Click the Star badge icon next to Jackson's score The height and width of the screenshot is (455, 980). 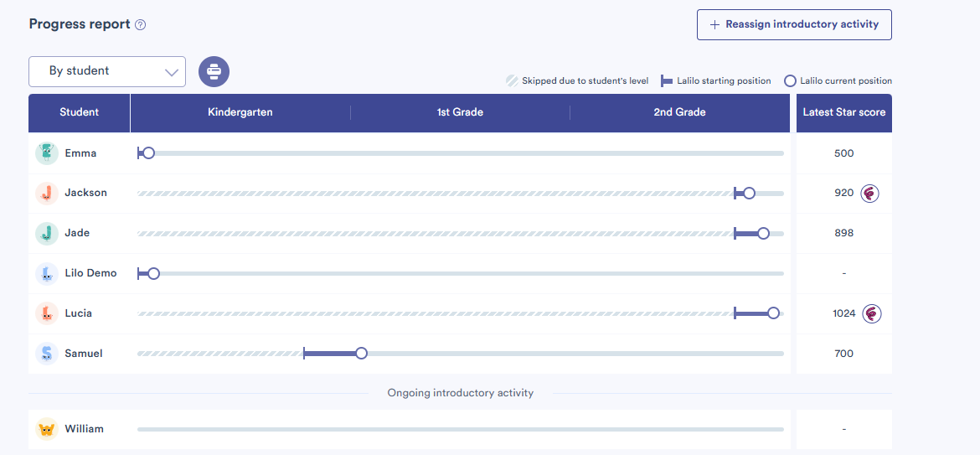(869, 193)
